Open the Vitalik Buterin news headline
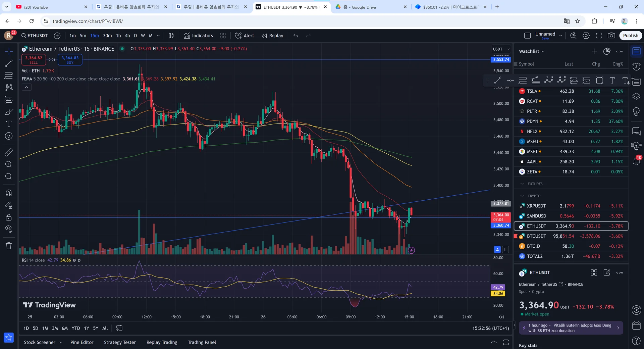Screen dimensions: 644x349 [x=571, y=328]
